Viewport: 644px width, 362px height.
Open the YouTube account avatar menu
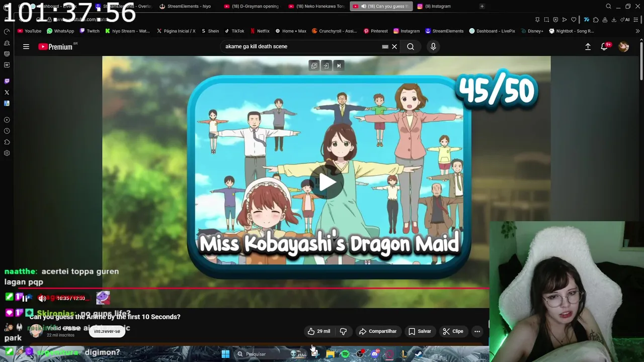pyautogui.click(x=623, y=47)
